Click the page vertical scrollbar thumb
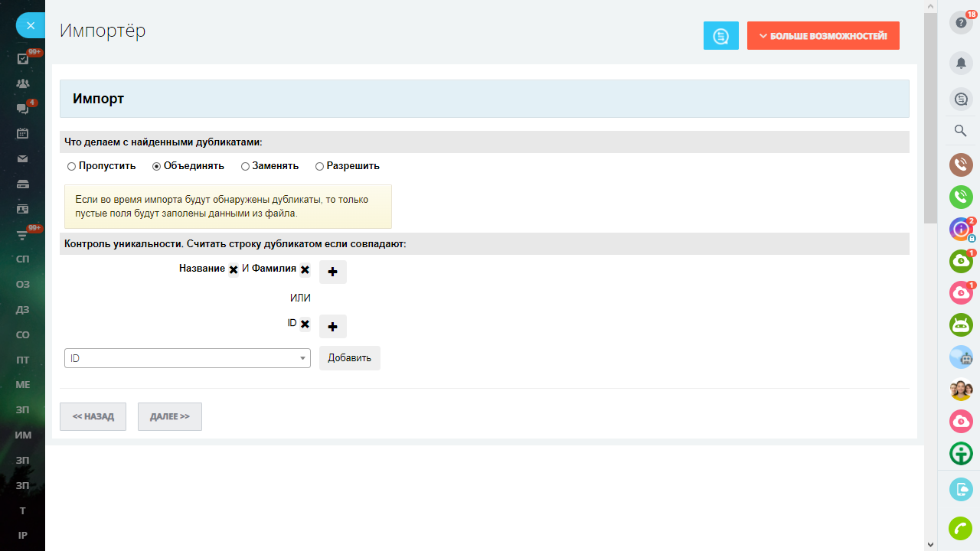This screenshot has height=551, width=980. [x=930, y=119]
